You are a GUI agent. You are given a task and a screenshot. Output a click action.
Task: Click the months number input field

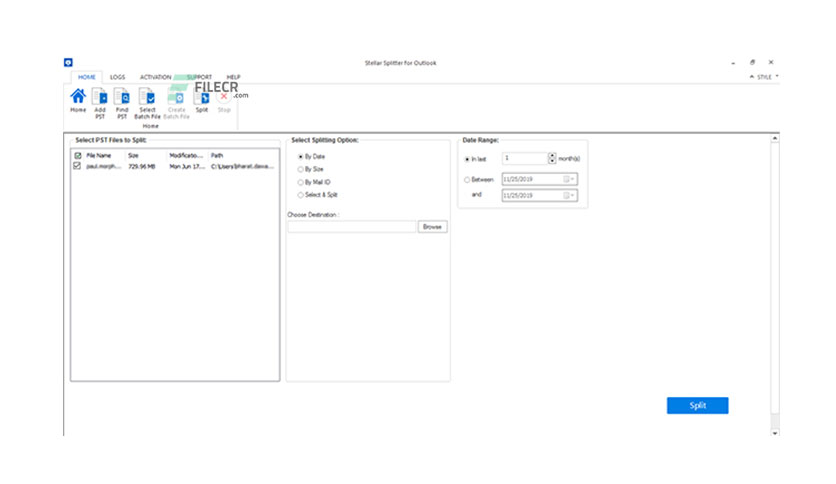tap(525, 158)
